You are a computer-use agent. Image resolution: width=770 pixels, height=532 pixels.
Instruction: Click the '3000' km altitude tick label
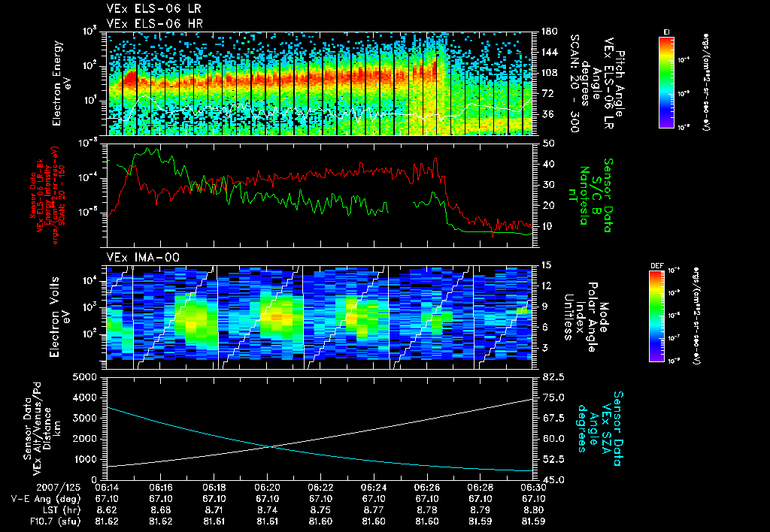(85, 419)
